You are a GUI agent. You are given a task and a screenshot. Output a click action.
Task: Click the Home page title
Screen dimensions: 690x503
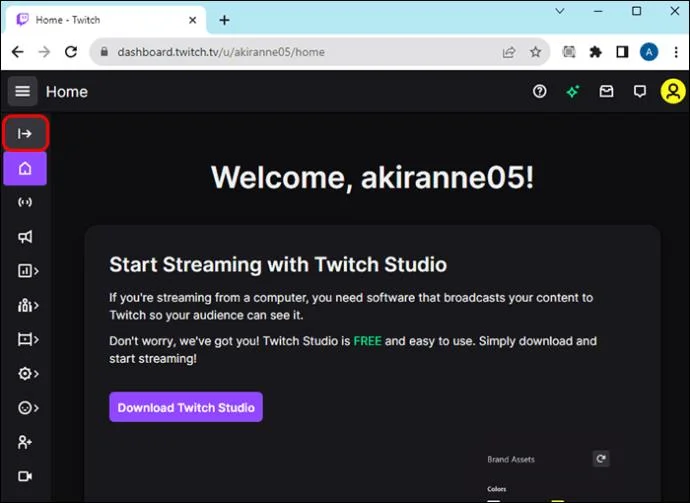coord(67,92)
